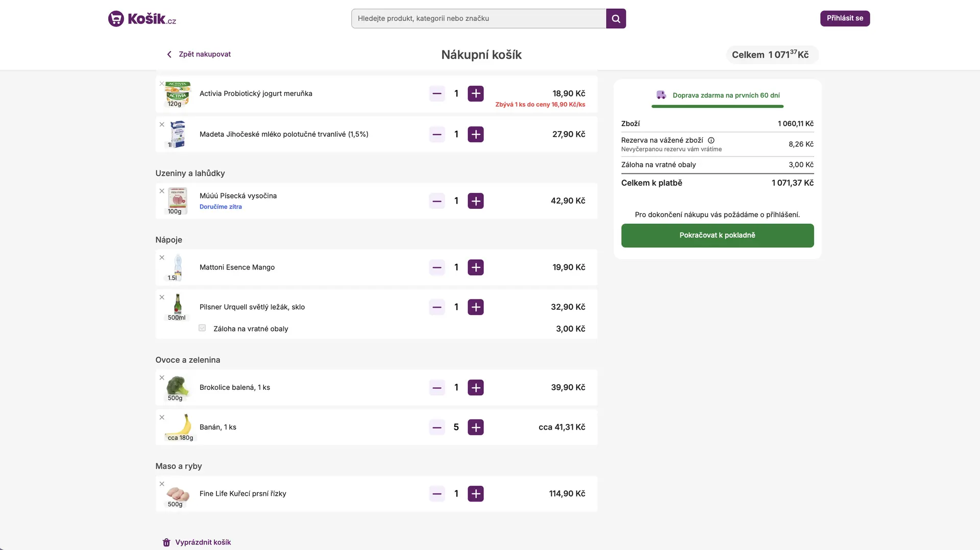
Task: Open Pilsner Urquell světlý ležák product name
Action: click(x=252, y=307)
